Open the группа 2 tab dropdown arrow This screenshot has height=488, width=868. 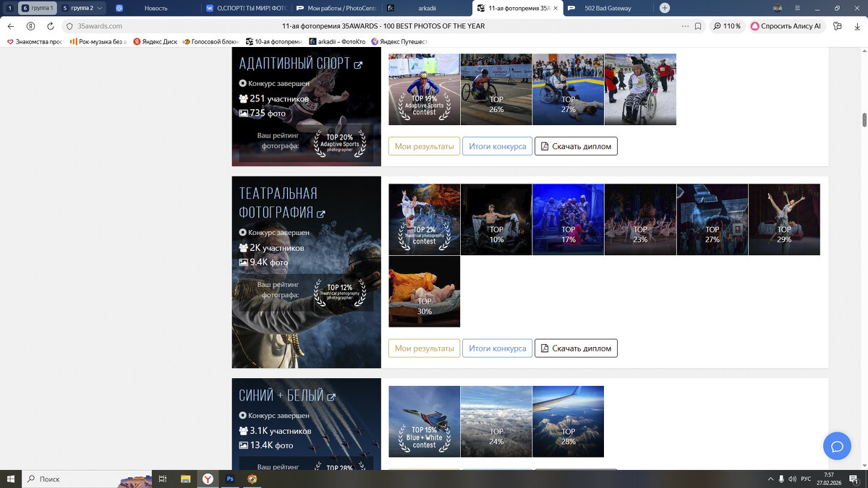point(99,7)
